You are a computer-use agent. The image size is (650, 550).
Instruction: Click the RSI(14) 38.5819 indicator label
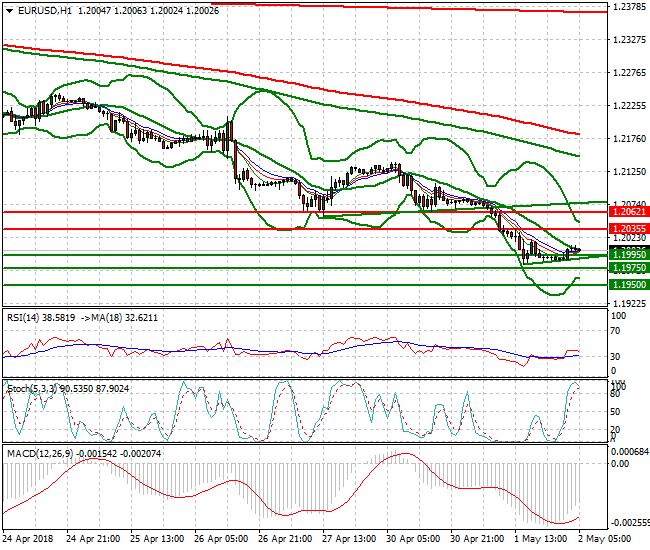[x=41, y=317]
